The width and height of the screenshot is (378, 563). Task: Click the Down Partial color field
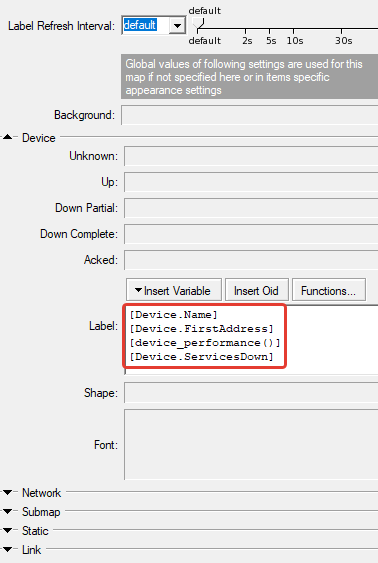point(251,208)
